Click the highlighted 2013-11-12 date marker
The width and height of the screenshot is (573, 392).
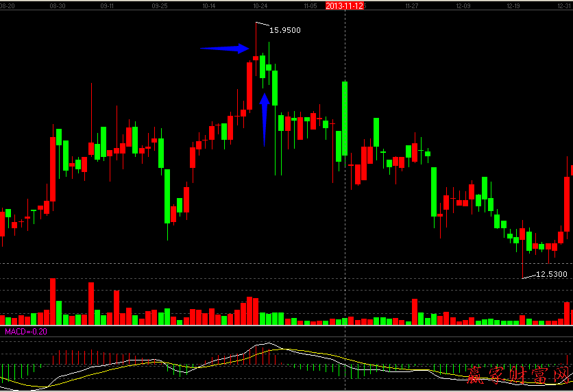tap(344, 5)
